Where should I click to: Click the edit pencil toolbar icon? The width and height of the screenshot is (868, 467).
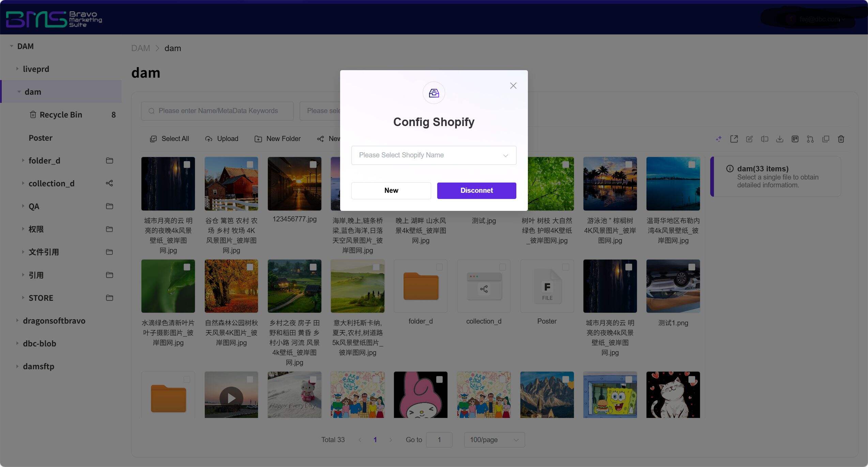tap(749, 139)
